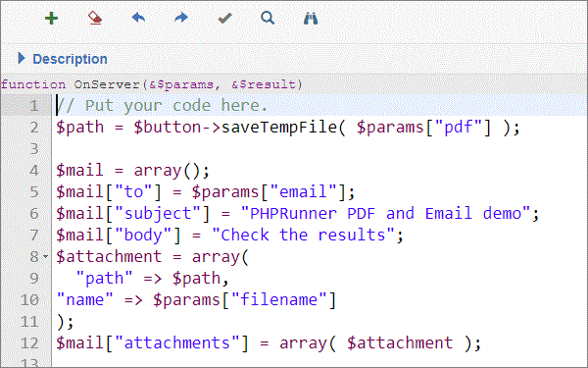Viewport: 588px width, 368px height.
Task: Place cursor in "// Put your code here." comment
Action: click(x=162, y=106)
